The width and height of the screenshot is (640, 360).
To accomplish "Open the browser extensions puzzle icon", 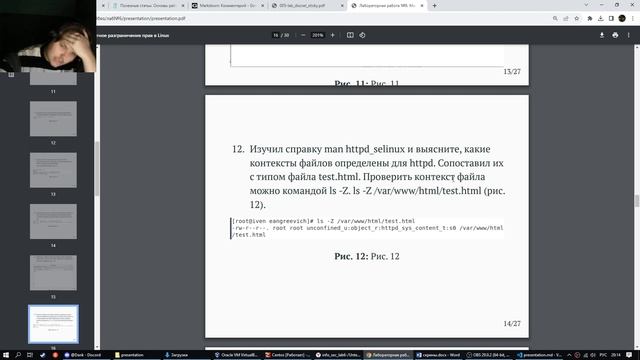I will [x=590, y=18].
